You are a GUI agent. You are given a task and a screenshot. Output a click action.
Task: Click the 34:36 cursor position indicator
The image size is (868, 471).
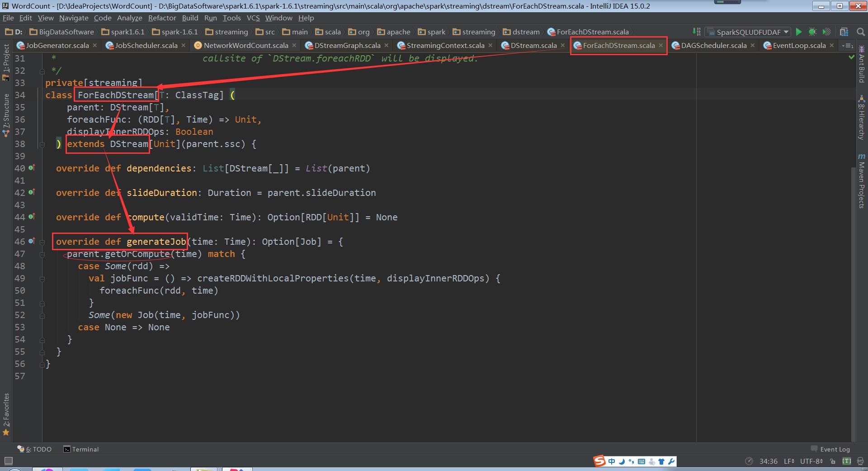[x=769, y=461]
